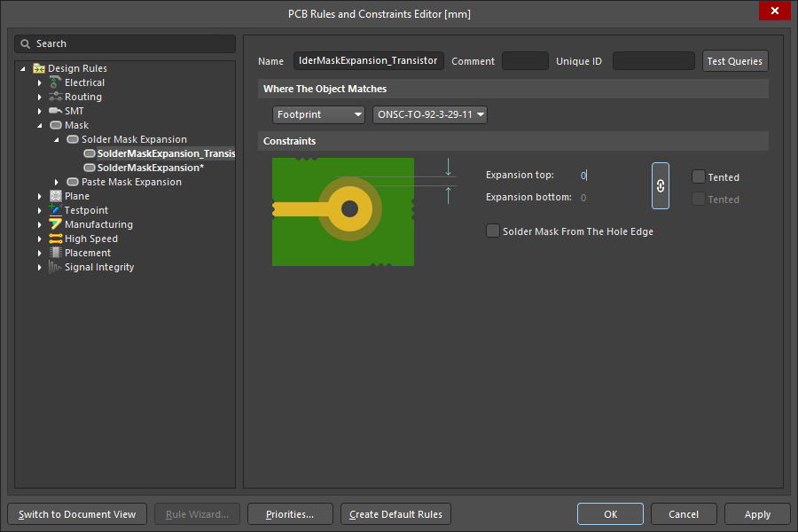
Task: Select the Testpoint rules category icon
Action: click(x=54, y=210)
